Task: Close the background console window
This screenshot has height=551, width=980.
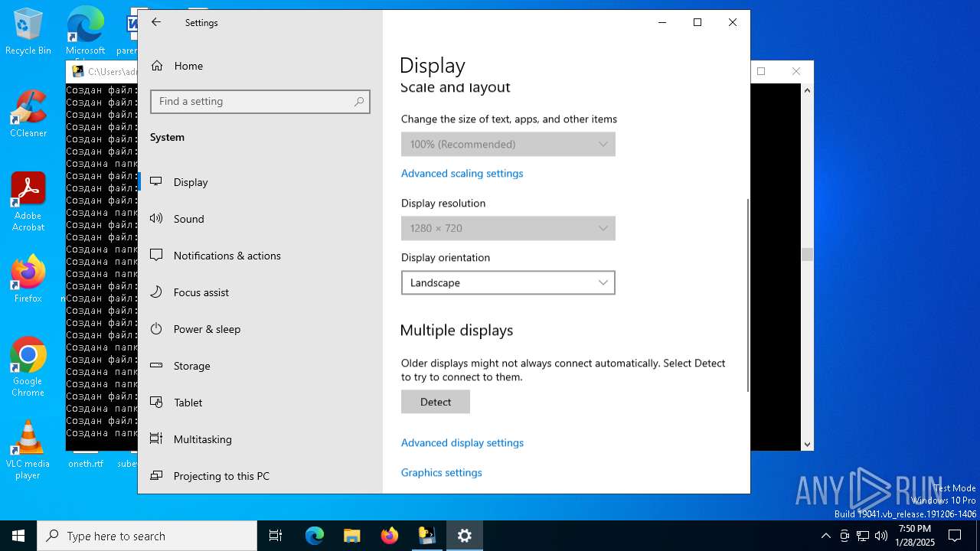Action: pyautogui.click(x=796, y=71)
